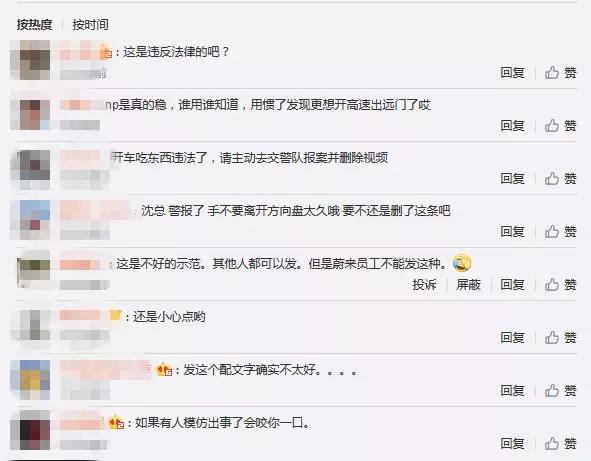Like the comment '发这个配文字确实不太好'
The height and width of the screenshot is (461, 591).
click(x=560, y=391)
